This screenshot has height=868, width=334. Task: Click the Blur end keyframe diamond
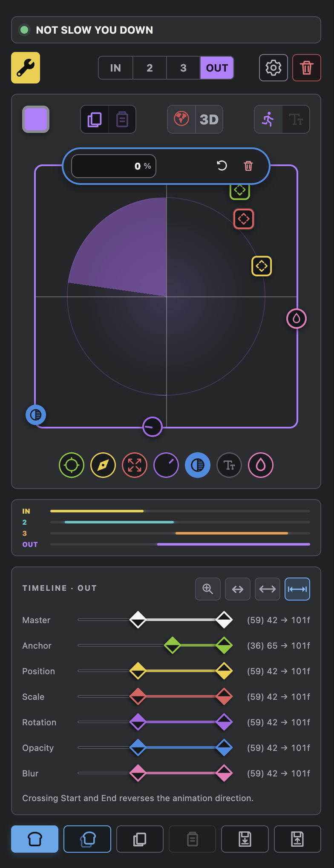point(224,773)
